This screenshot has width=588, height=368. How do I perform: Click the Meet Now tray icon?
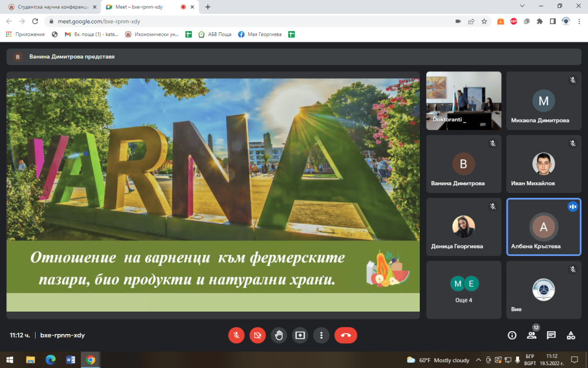click(x=488, y=360)
